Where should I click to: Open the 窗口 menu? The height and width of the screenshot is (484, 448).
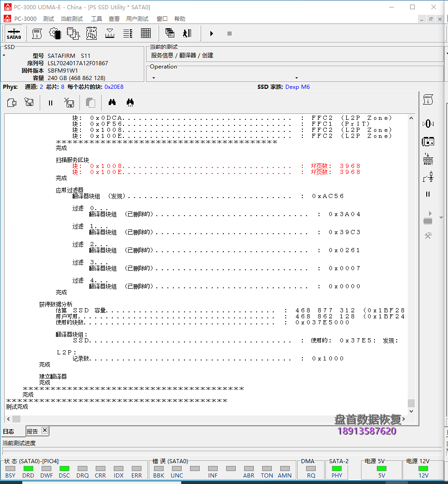[162, 19]
